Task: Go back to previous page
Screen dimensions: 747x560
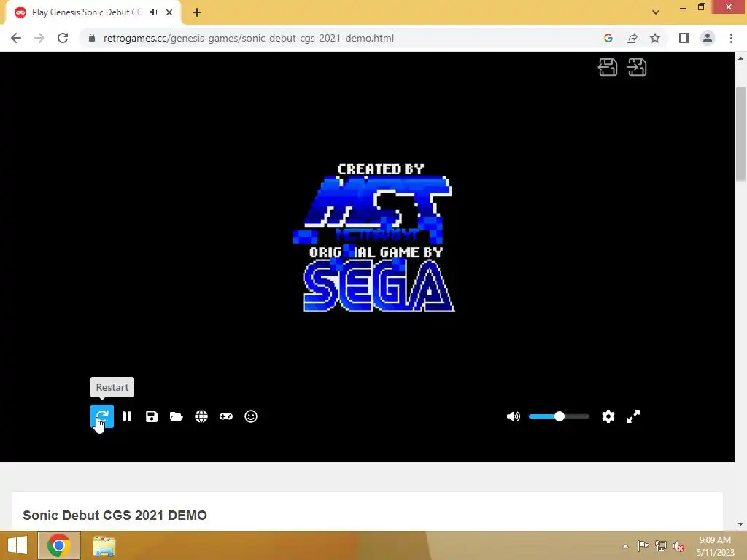Action: click(16, 38)
